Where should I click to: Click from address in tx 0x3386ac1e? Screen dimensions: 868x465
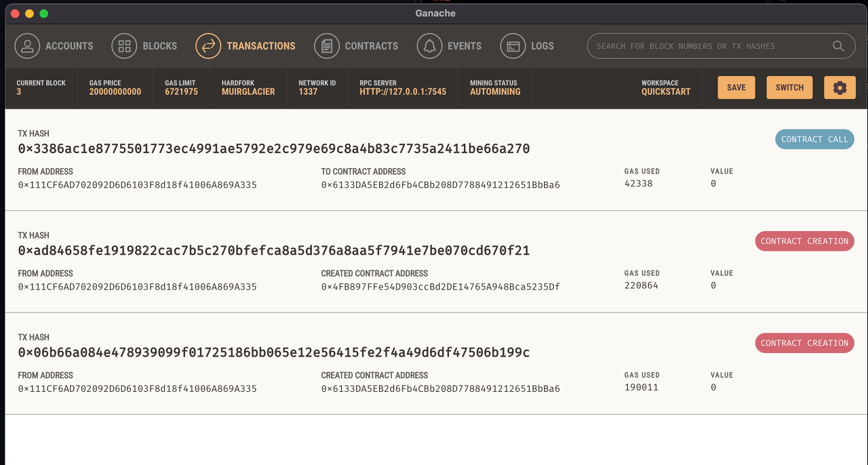point(138,185)
